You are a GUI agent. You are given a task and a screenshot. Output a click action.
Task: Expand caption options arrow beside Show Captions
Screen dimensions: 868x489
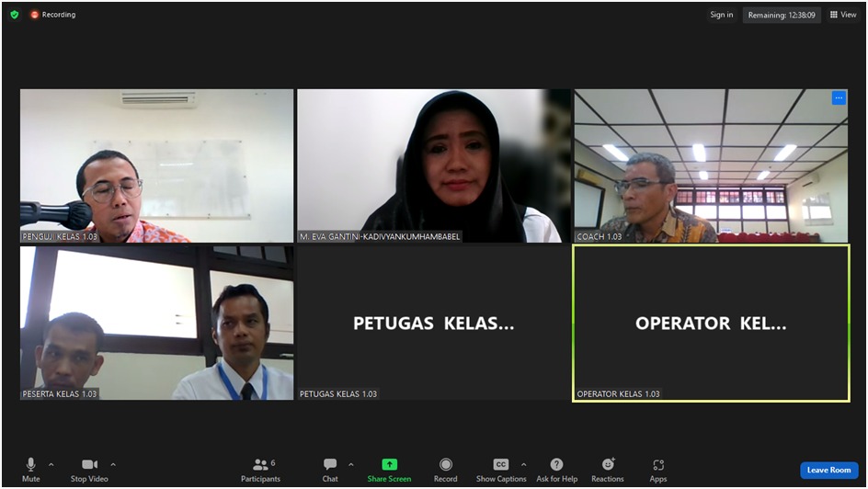pos(524,464)
